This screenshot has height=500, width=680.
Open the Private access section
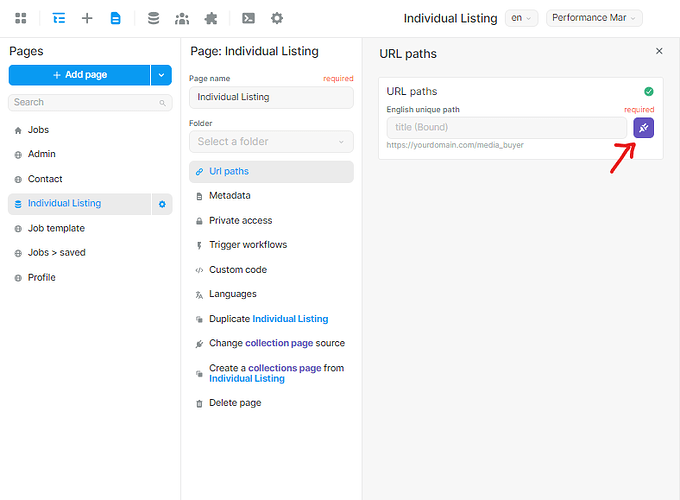click(240, 220)
